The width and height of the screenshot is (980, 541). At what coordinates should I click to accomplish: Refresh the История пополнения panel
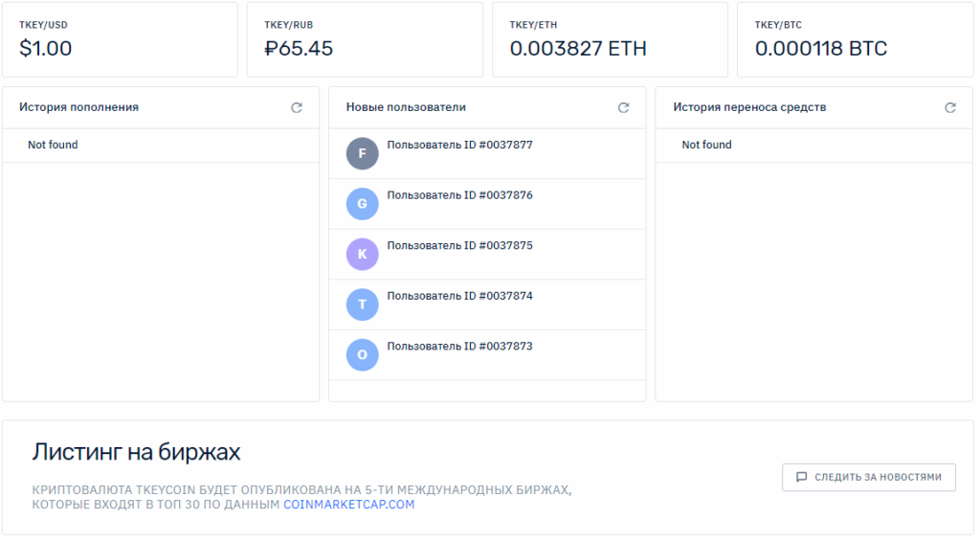click(297, 107)
